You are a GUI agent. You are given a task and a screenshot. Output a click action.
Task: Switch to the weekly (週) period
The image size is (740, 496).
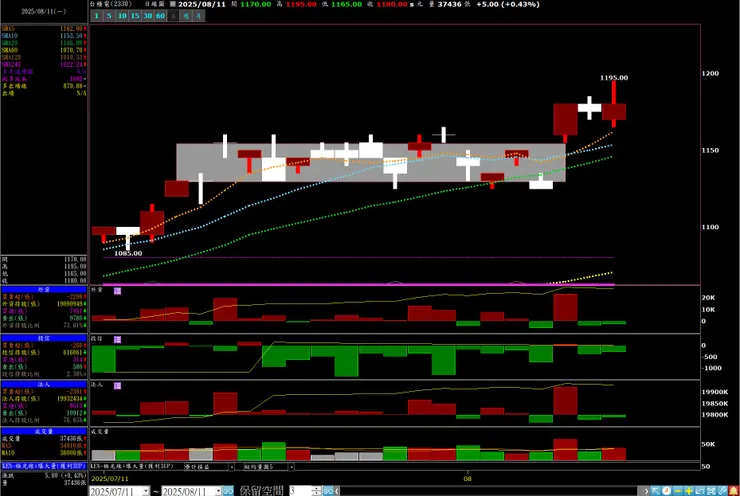click(186, 16)
